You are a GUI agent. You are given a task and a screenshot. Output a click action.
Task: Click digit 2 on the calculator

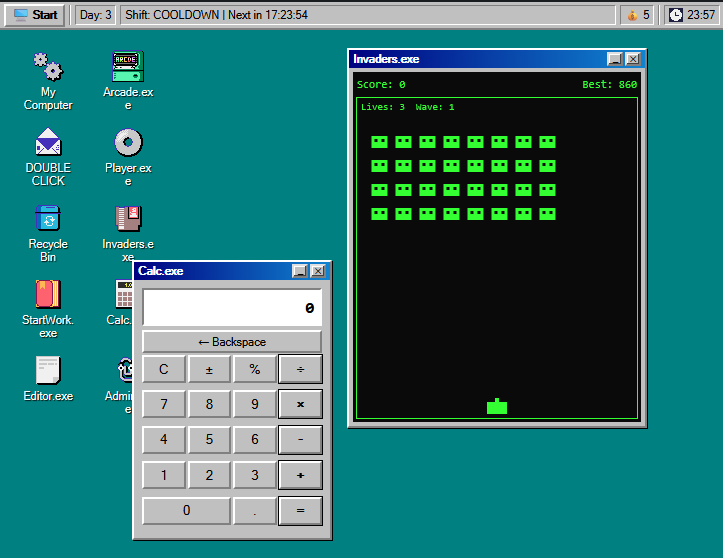tap(209, 475)
